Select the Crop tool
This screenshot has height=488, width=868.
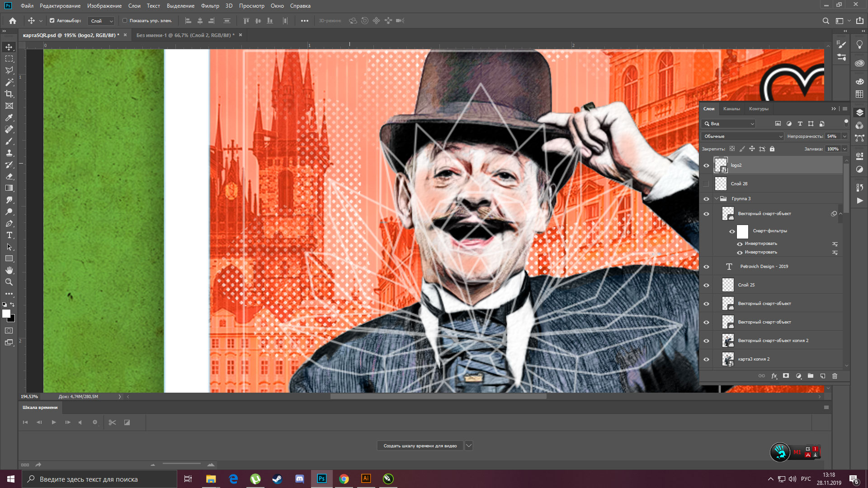pyautogui.click(x=9, y=94)
